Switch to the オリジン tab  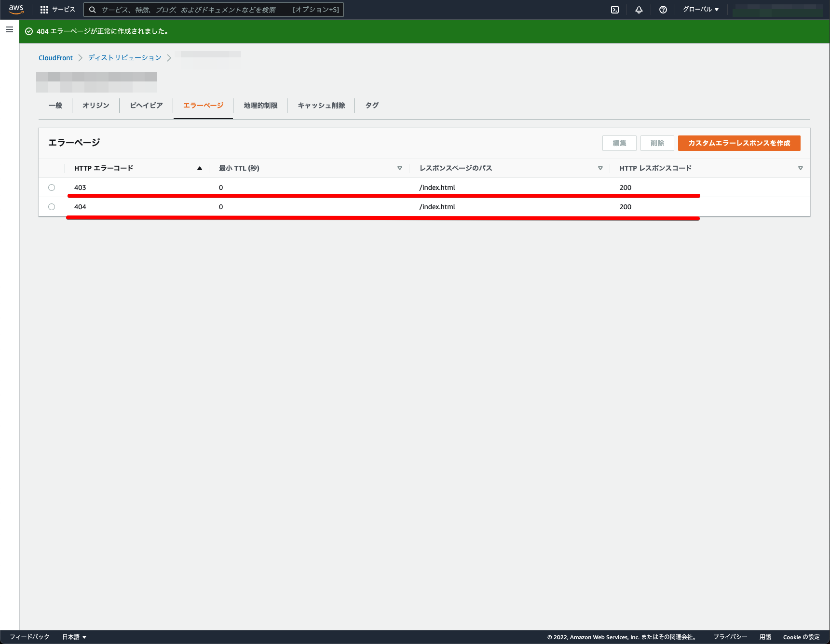point(95,105)
